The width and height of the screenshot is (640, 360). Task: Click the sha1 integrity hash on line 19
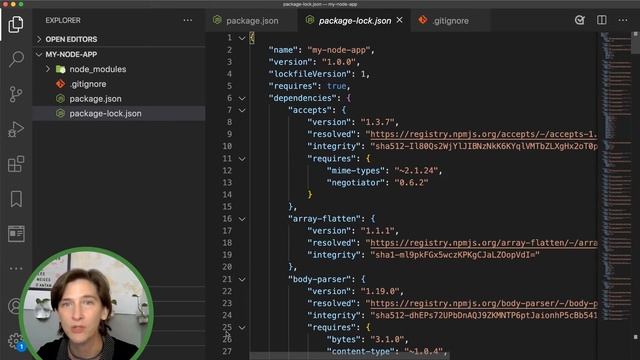tap(455, 255)
